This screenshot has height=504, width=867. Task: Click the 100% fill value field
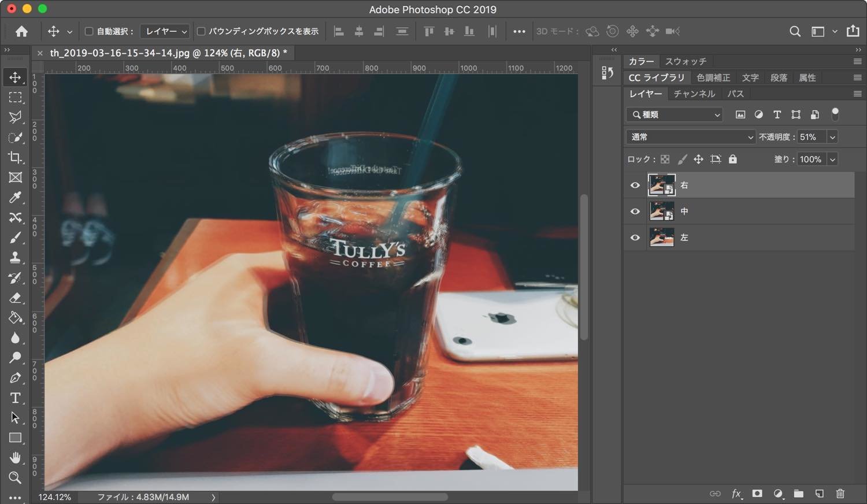[812, 159]
